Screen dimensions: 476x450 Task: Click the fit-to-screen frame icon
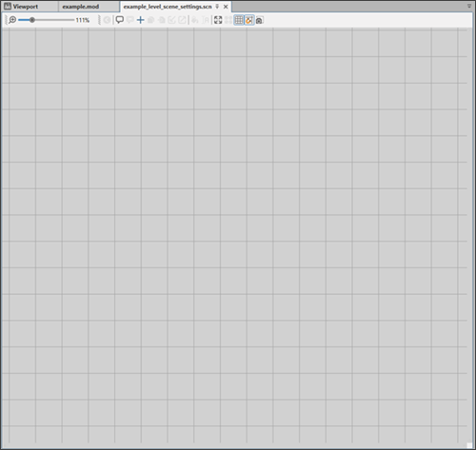pos(218,20)
